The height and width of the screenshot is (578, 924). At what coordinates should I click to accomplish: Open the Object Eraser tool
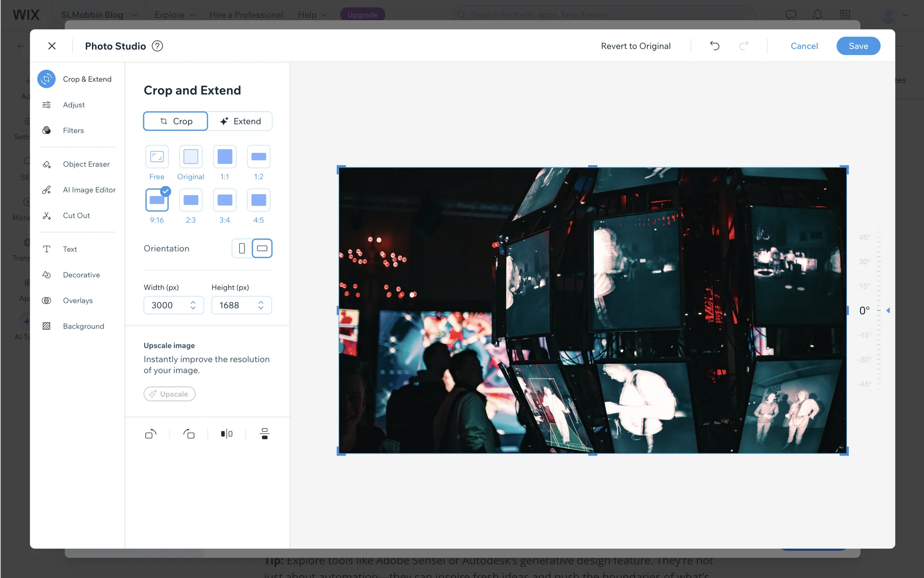(x=86, y=164)
